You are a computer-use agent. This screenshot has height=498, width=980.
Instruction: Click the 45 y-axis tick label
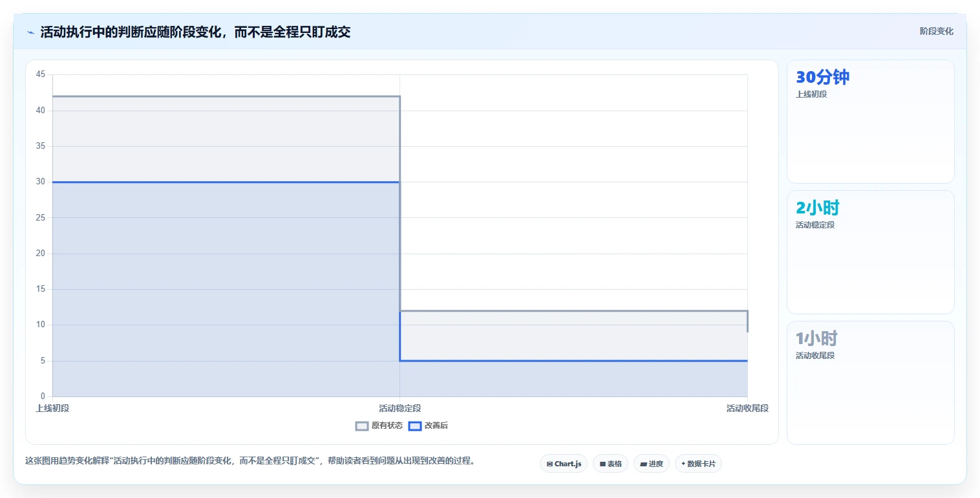pyautogui.click(x=41, y=74)
